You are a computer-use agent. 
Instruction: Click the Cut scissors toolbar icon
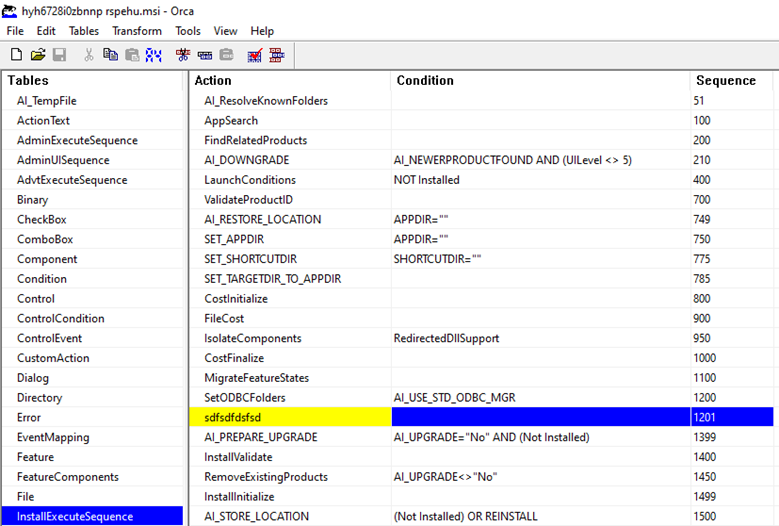click(89, 55)
